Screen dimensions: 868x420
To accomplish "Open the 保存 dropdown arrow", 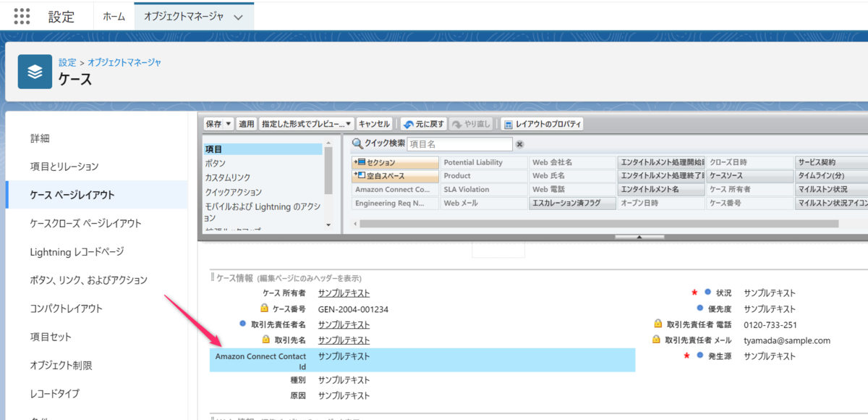I will 229,124.
